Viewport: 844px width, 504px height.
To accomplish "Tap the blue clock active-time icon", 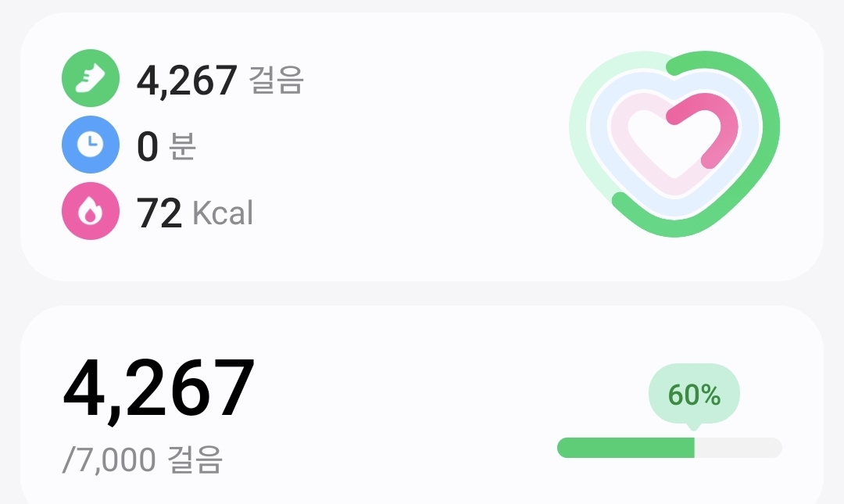I will pyautogui.click(x=91, y=145).
